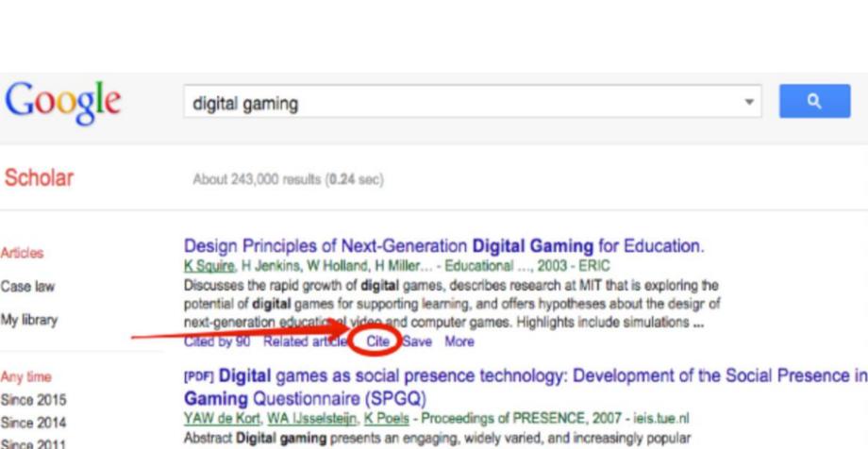The height and width of the screenshot is (449, 868).
Task: Click the Cite link under first result
Action: click(377, 341)
